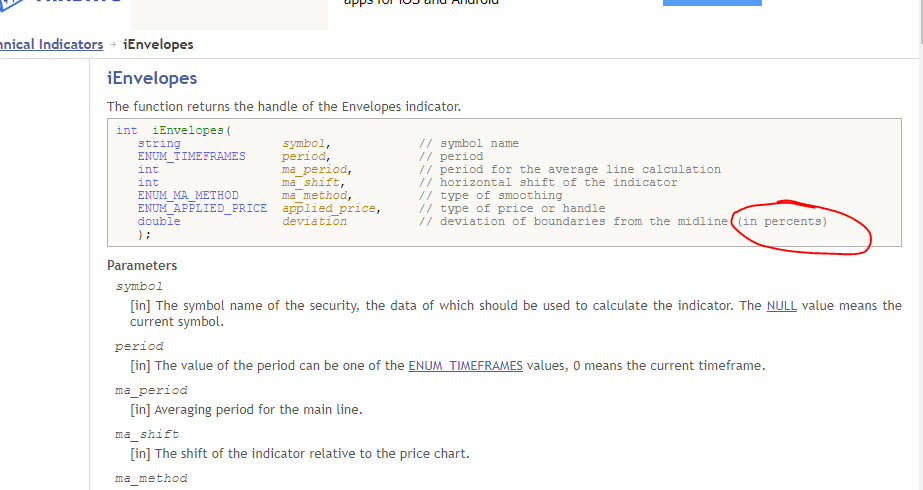Select 'ENUM_TIMEFRAMES' type in code block
The width and height of the screenshot is (923, 490).
click(x=191, y=156)
